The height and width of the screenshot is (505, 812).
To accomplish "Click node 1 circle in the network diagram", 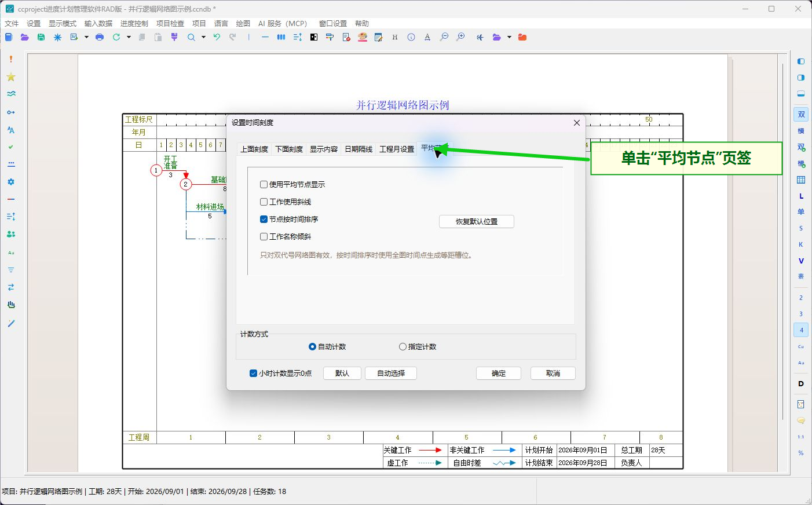I will 156,170.
